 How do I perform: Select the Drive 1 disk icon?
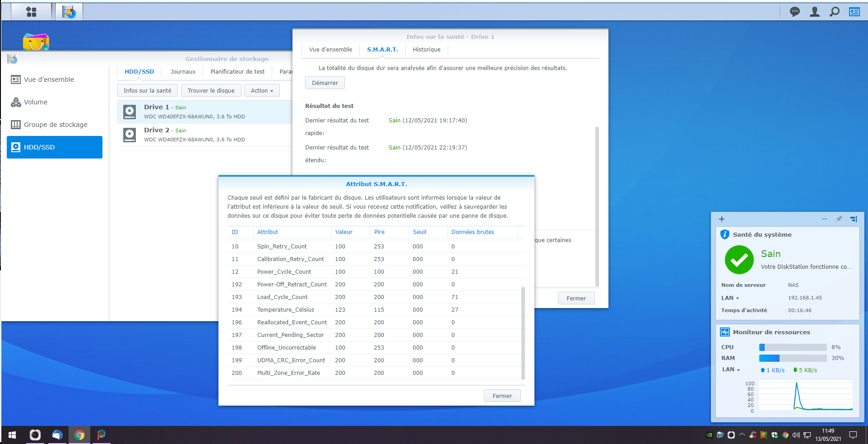pos(130,112)
